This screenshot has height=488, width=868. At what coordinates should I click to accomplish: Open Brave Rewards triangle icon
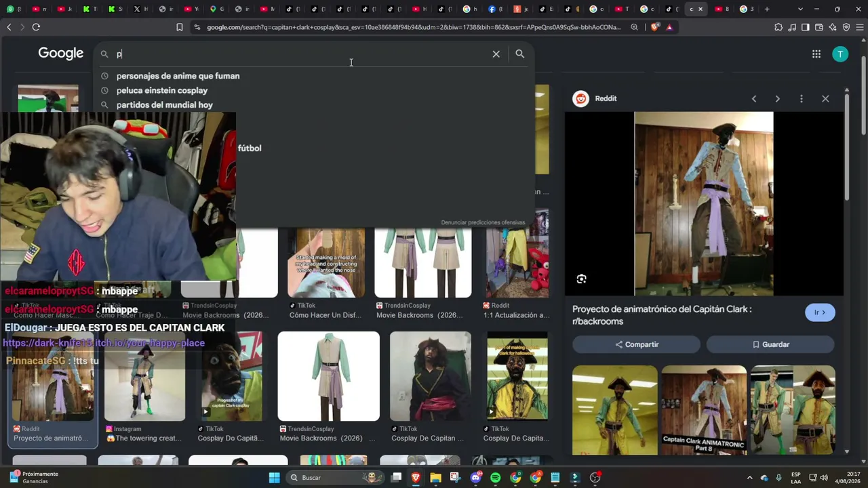pos(669,27)
